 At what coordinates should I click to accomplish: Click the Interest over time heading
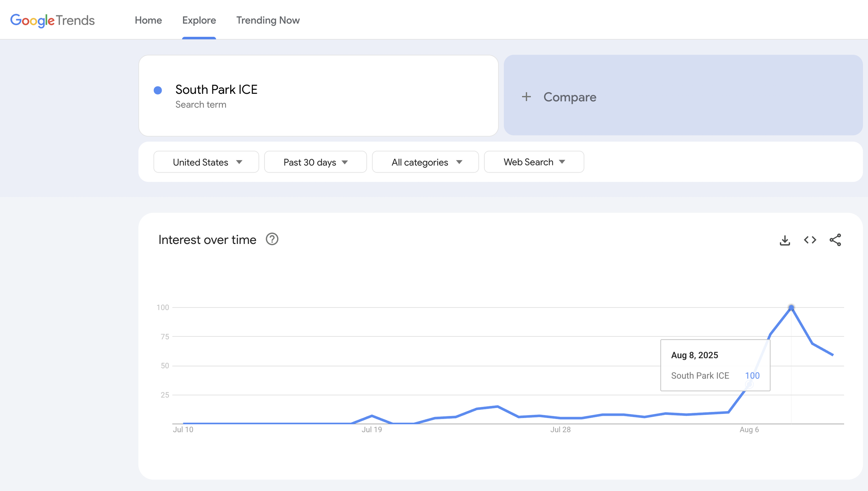(207, 240)
